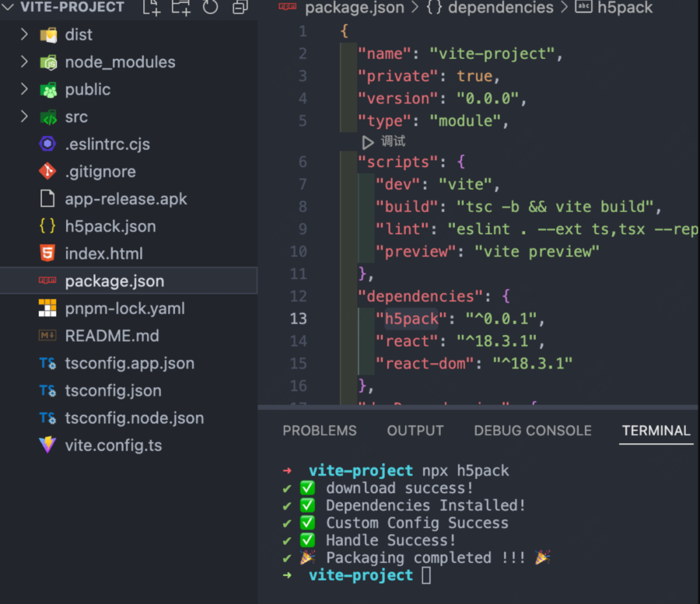Open .eslintrc.cjs file
The image size is (700, 604).
(x=108, y=144)
